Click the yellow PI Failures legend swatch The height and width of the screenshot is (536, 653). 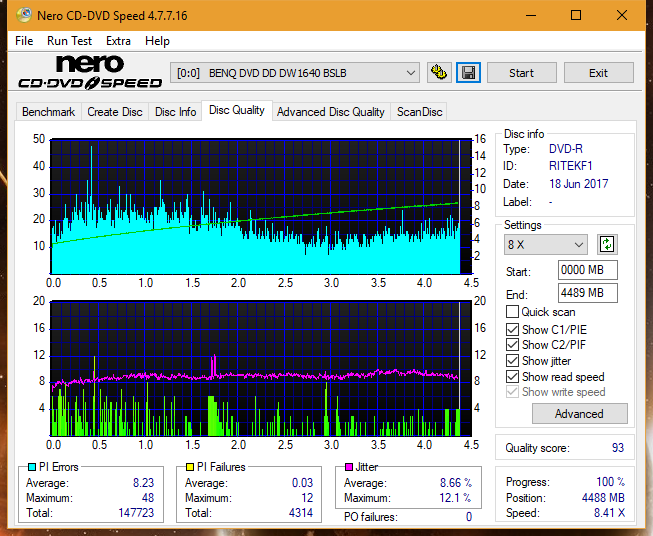pos(190,467)
